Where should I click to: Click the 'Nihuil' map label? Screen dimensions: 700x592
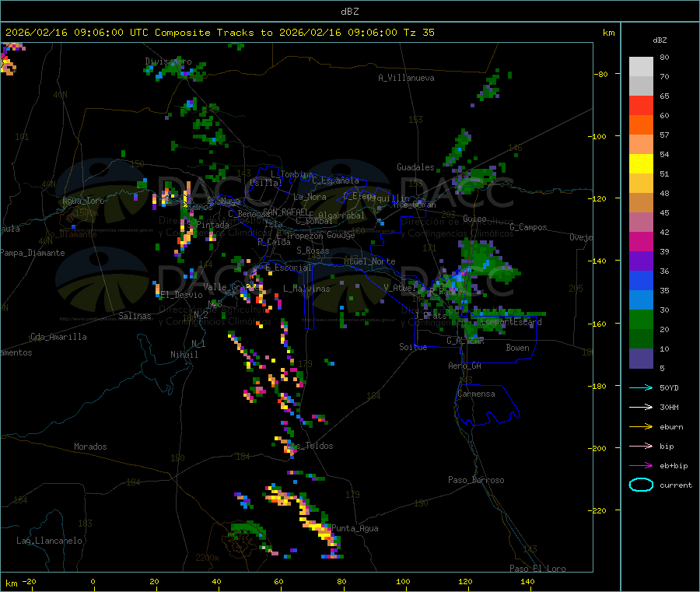coord(184,355)
